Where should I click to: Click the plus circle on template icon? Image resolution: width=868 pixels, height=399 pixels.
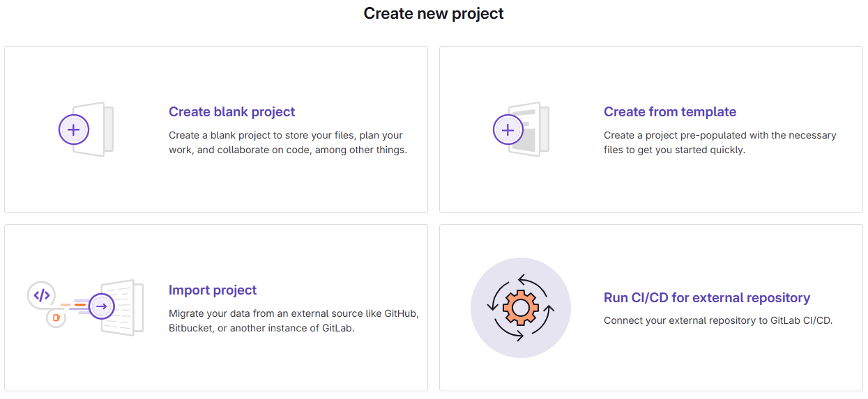pyautogui.click(x=508, y=130)
